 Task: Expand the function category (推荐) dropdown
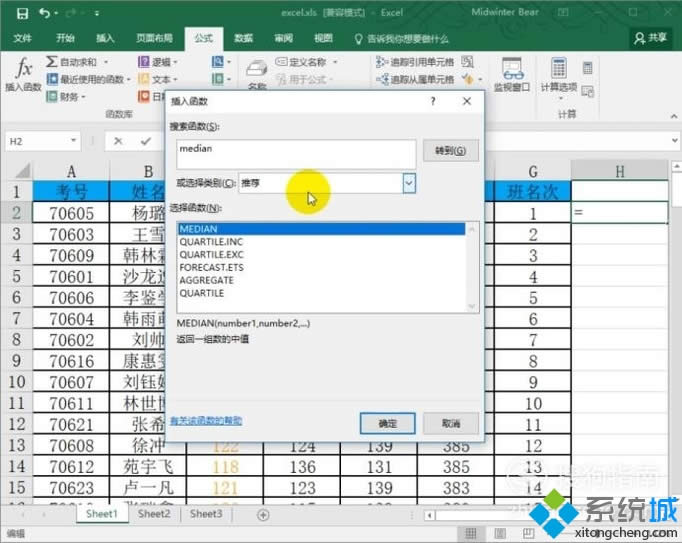tap(408, 183)
